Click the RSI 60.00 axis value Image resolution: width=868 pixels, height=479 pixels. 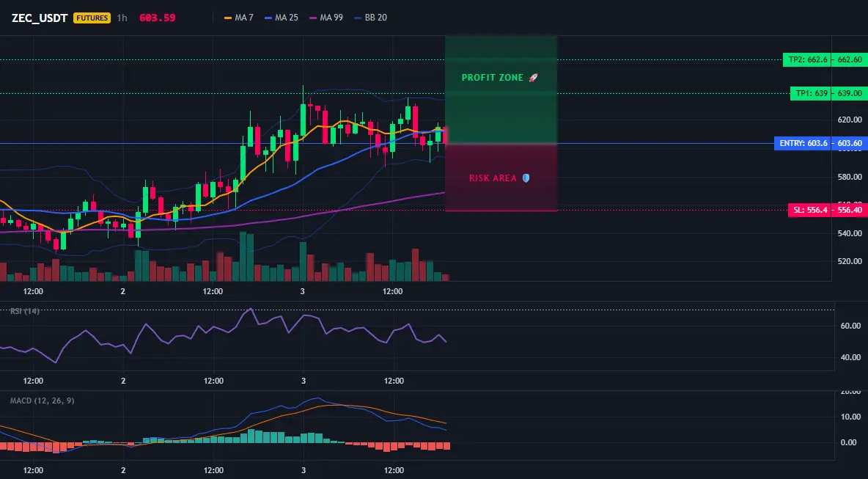click(x=851, y=326)
